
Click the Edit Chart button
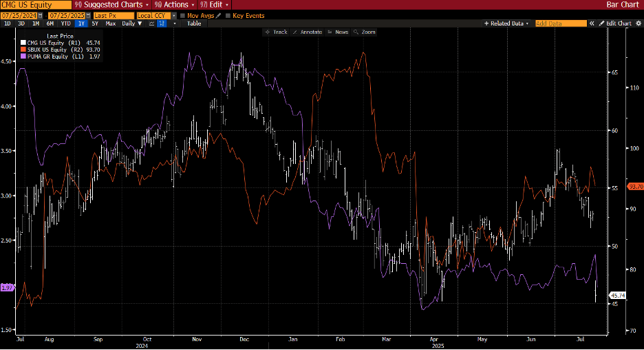(615, 23)
